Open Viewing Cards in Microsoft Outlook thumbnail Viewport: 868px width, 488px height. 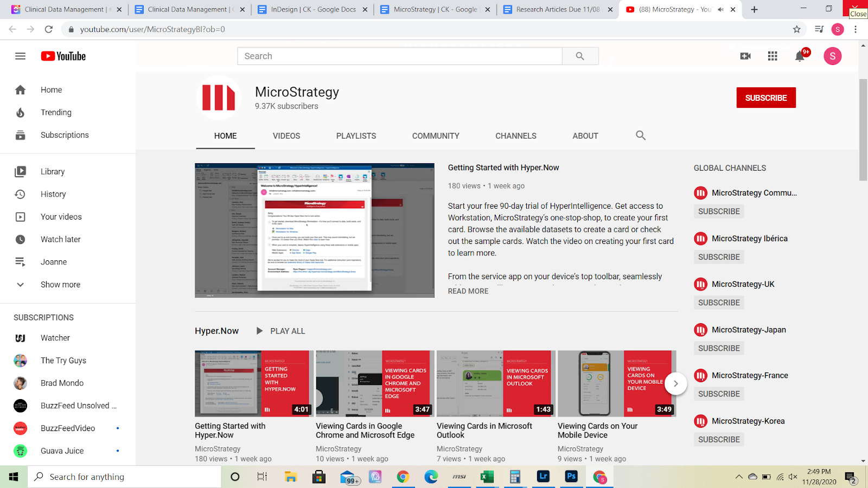tap(496, 383)
